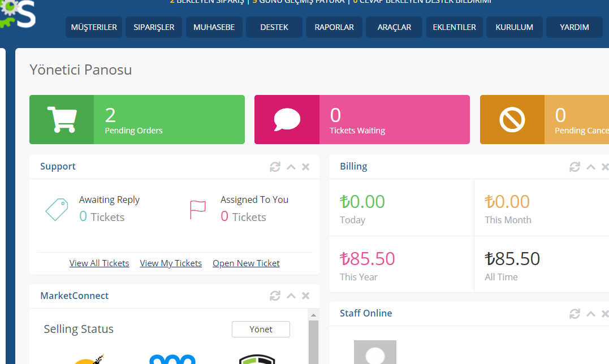
Task: Close the Support widget
Action: (306, 167)
